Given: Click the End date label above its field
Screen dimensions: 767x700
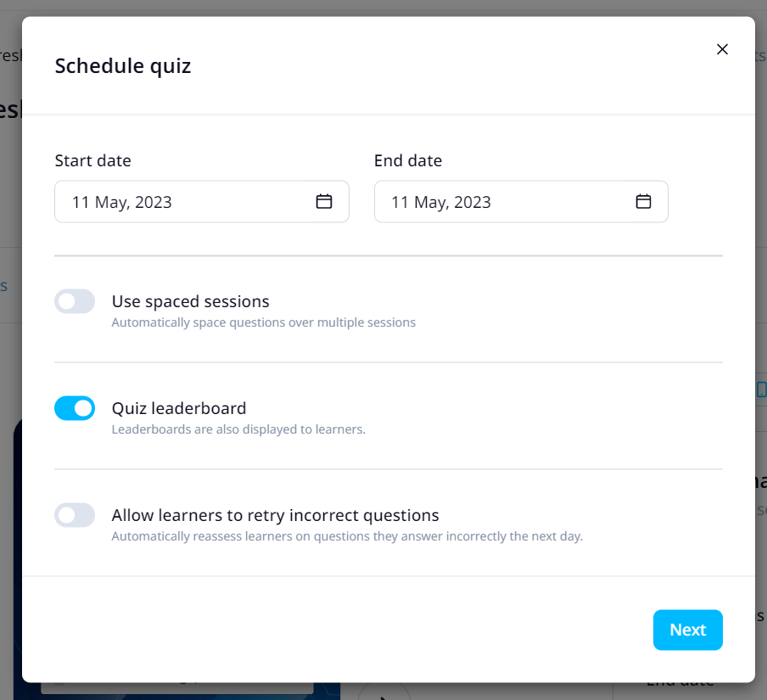Looking at the screenshot, I should tap(408, 160).
